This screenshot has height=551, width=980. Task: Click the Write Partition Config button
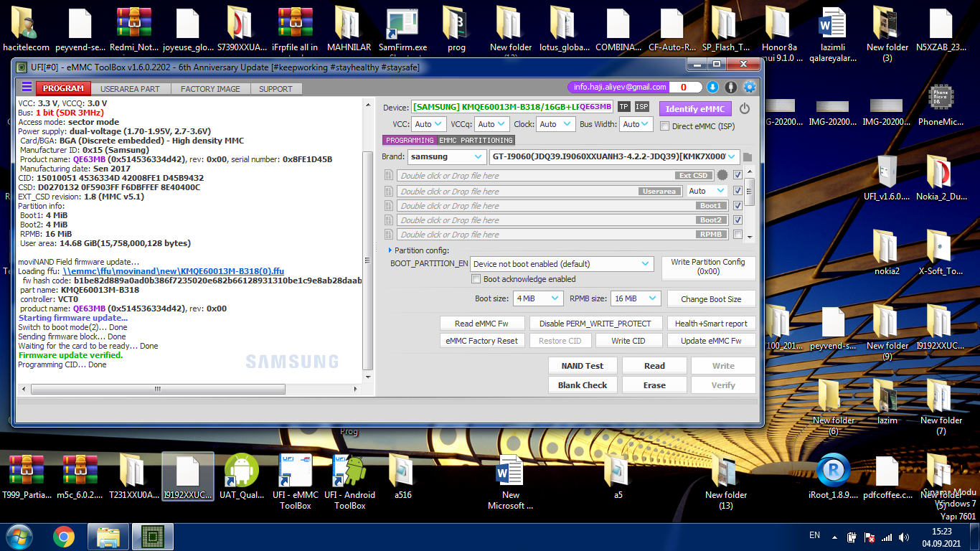(x=708, y=267)
